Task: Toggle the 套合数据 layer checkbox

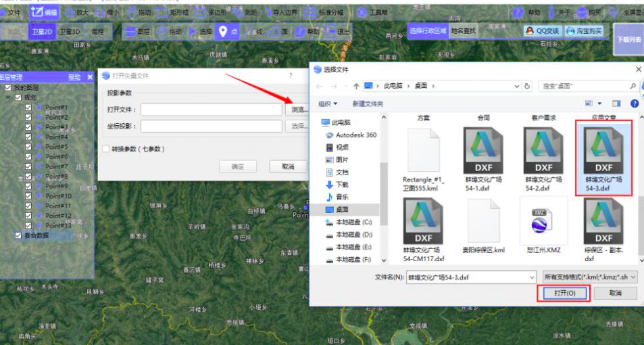Action: (18, 235)
